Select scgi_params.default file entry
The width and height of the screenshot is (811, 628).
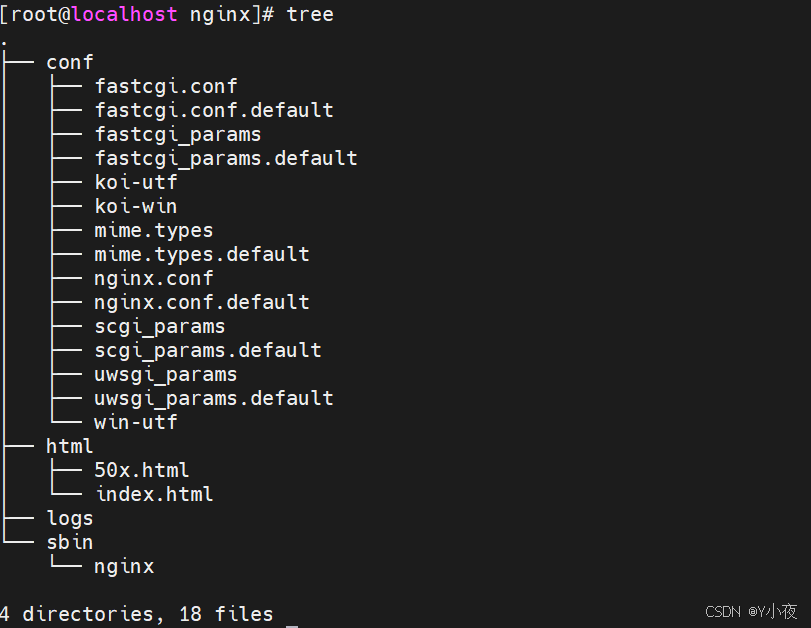208,351
